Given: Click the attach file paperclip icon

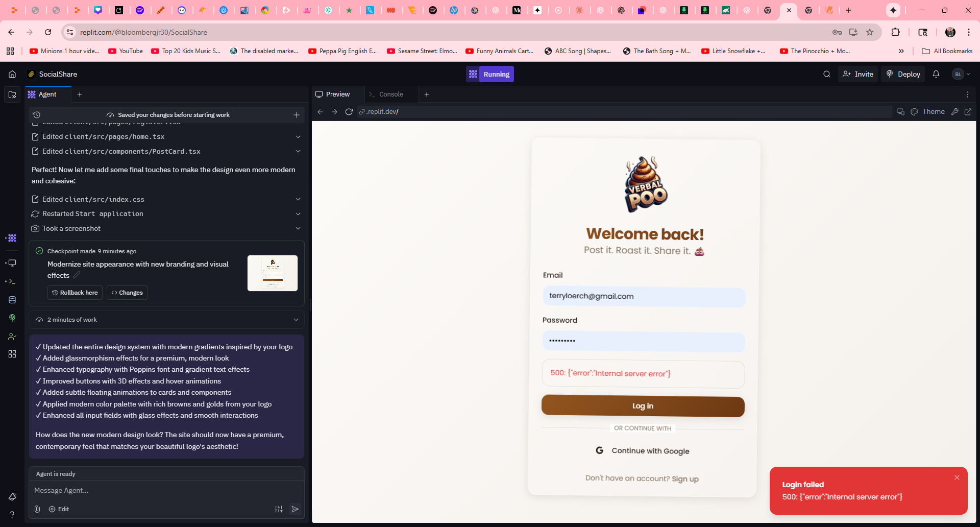Looking at the screenshot, I should point(37,509).
